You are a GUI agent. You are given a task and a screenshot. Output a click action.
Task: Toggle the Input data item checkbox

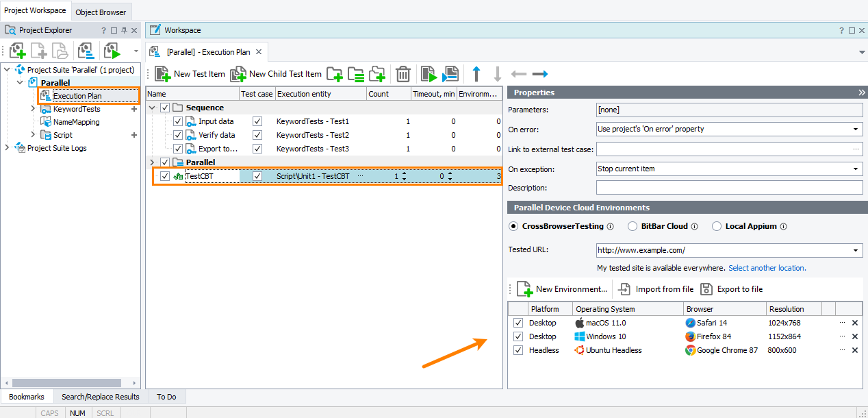[x=178, y=121]
